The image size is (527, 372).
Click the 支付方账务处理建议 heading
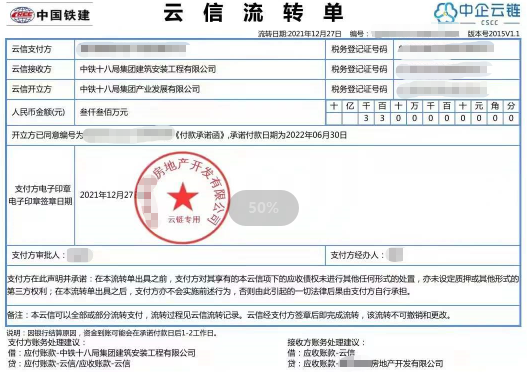click(47, 342)
